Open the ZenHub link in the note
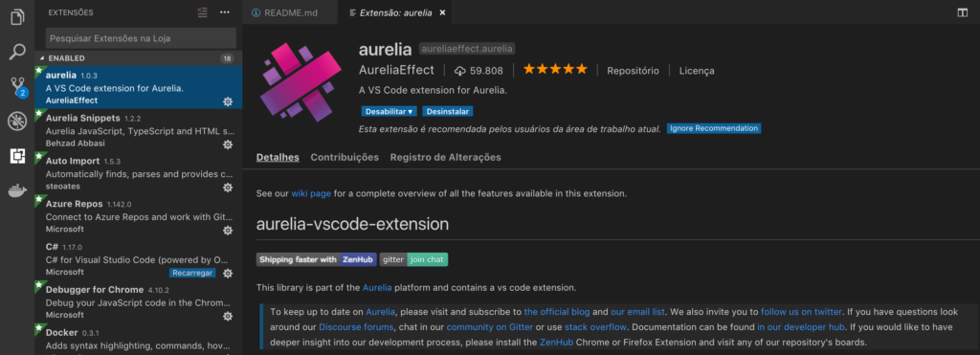This screenshot has width=980, height=355. pos(556,343)
